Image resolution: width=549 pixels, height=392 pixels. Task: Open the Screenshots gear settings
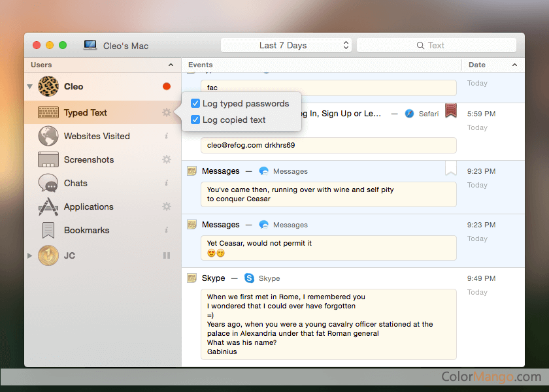(x=167, y=159)
